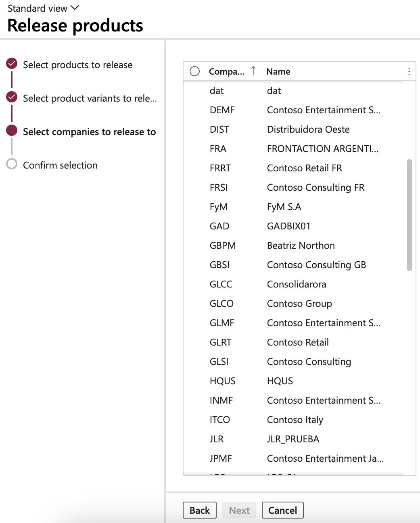Select the JLR company code
420x523 pixels.
point(216,439)
